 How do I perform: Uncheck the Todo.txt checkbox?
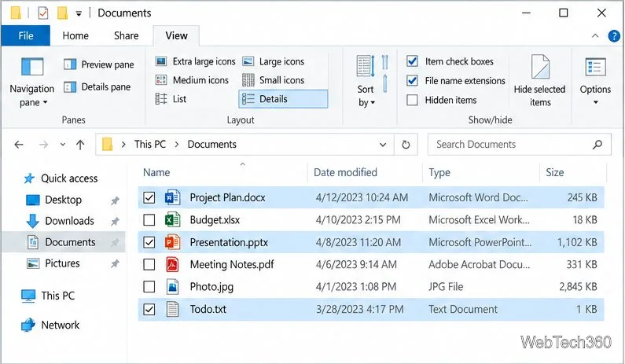(149, 309)
